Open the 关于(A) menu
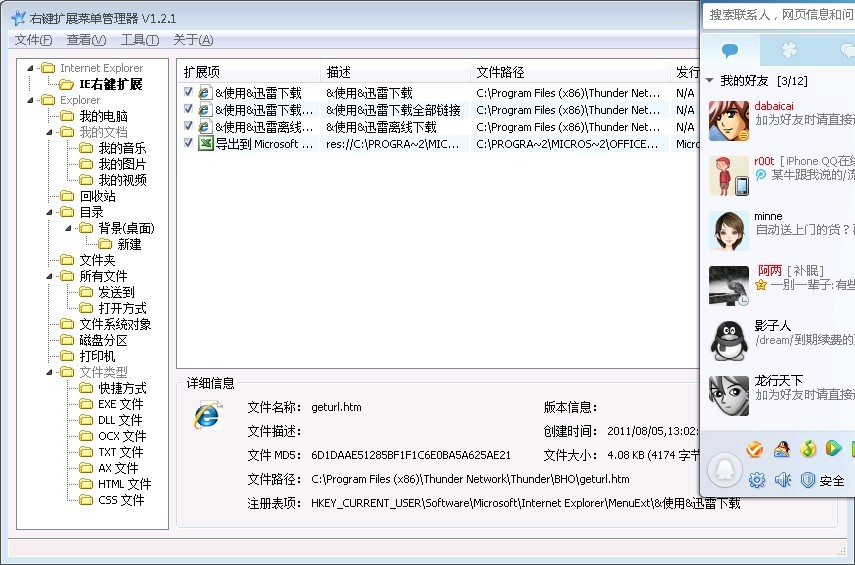Screen dimensions: 855x565 pos(193,40)
